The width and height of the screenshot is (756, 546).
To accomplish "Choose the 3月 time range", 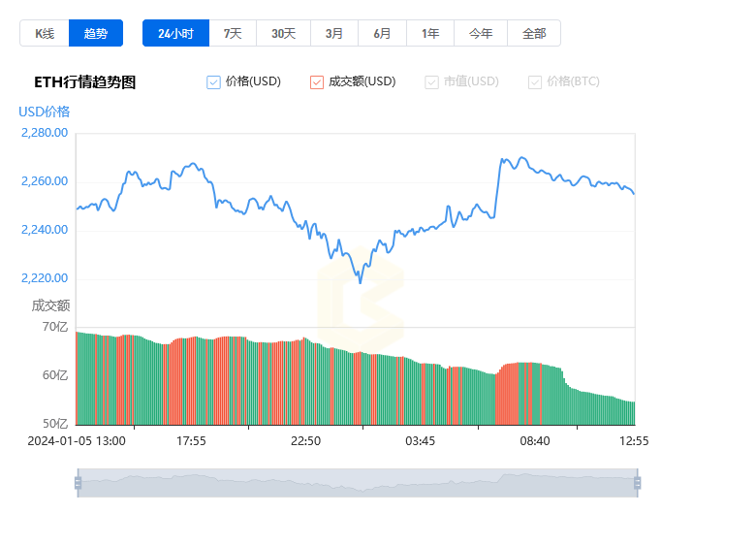I will 334,33.
